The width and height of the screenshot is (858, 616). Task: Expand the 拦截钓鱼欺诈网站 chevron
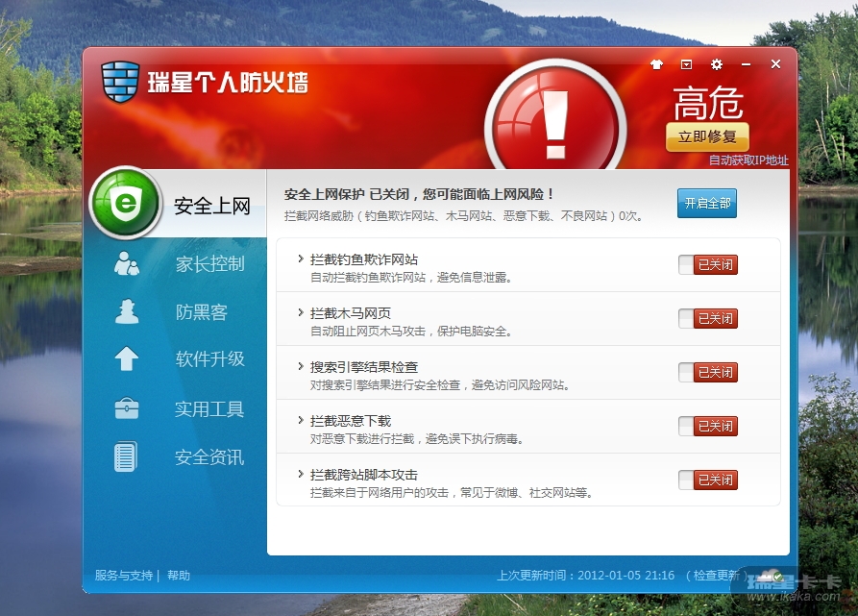point(301,259)
